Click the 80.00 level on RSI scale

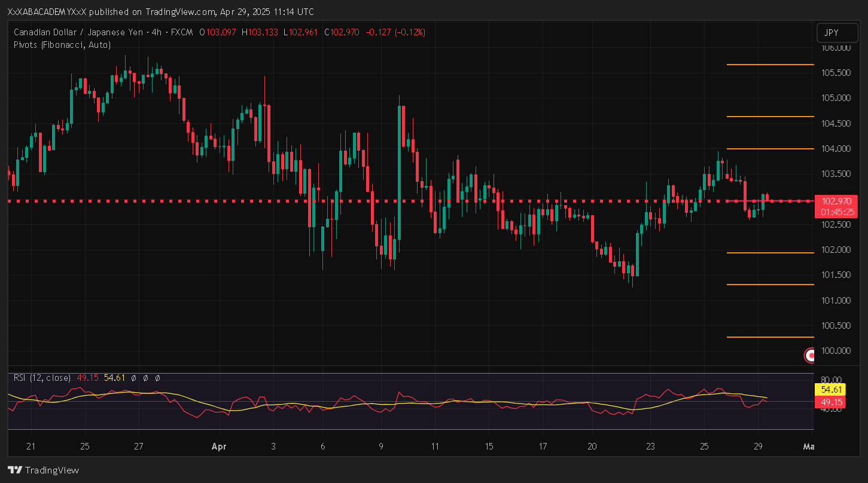tap(833, 380)
